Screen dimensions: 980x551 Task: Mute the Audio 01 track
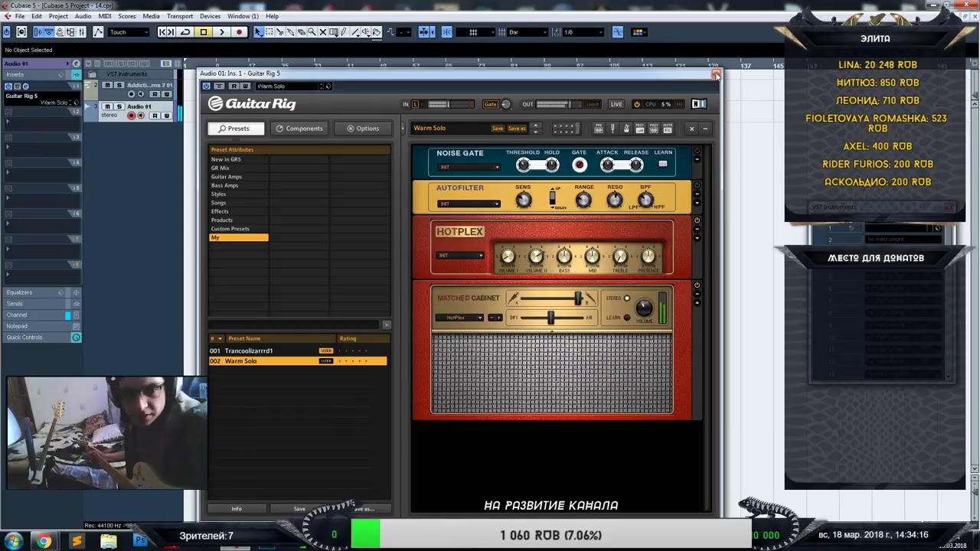[107, 106]
